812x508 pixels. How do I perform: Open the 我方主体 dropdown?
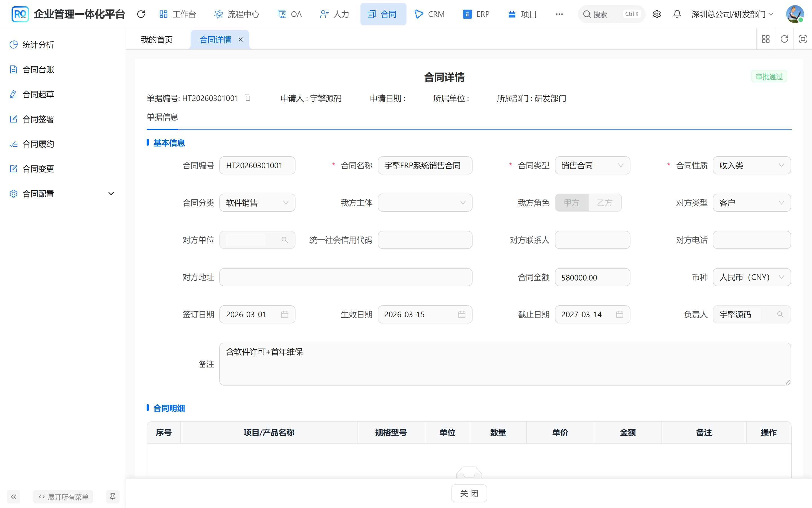(425, 203)
